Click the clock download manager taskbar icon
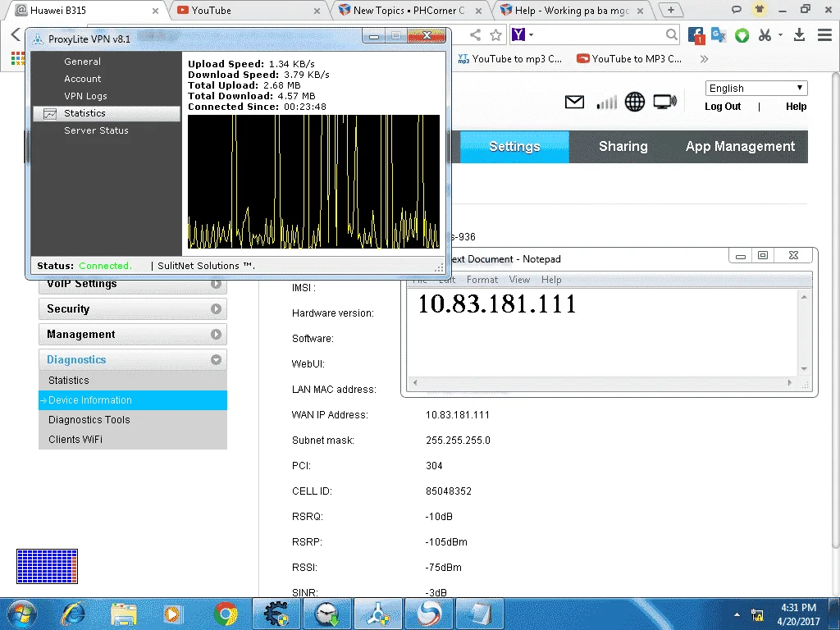Screen dimensions: 840x630 pyautogui.click(x=326, y=614)
